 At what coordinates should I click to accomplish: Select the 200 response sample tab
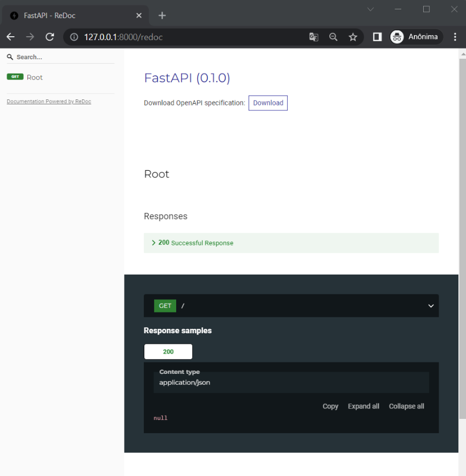(168, 351)
